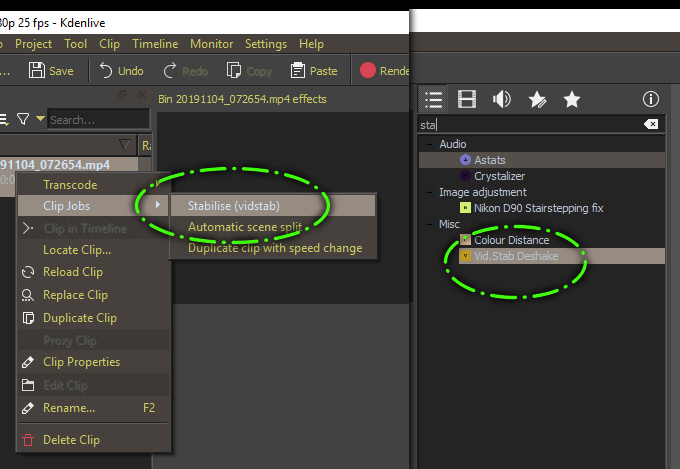Choose Stabilise (vidstab) clip job
The width and height of the screenshot is (680, 469).
point(273,206)
